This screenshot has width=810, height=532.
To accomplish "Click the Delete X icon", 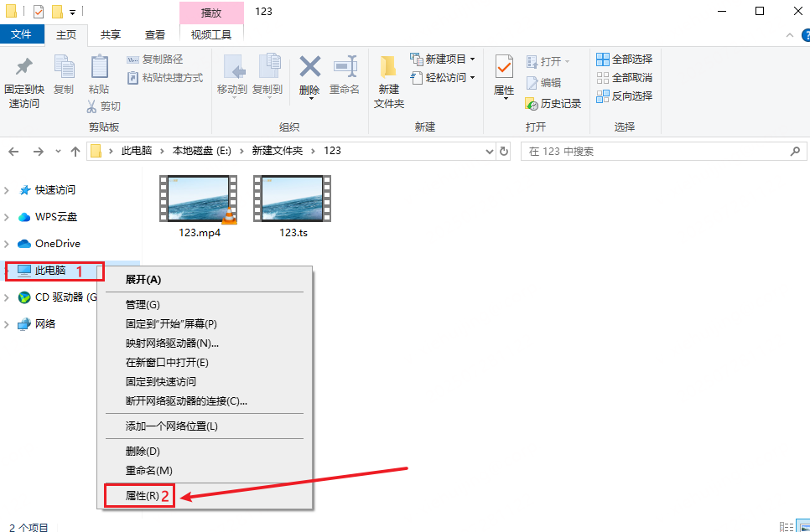I will (x=310, y=66).
